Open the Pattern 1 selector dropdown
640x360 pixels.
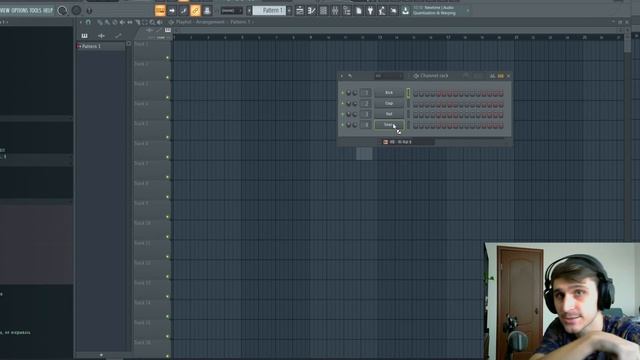(x=269, y=11)
